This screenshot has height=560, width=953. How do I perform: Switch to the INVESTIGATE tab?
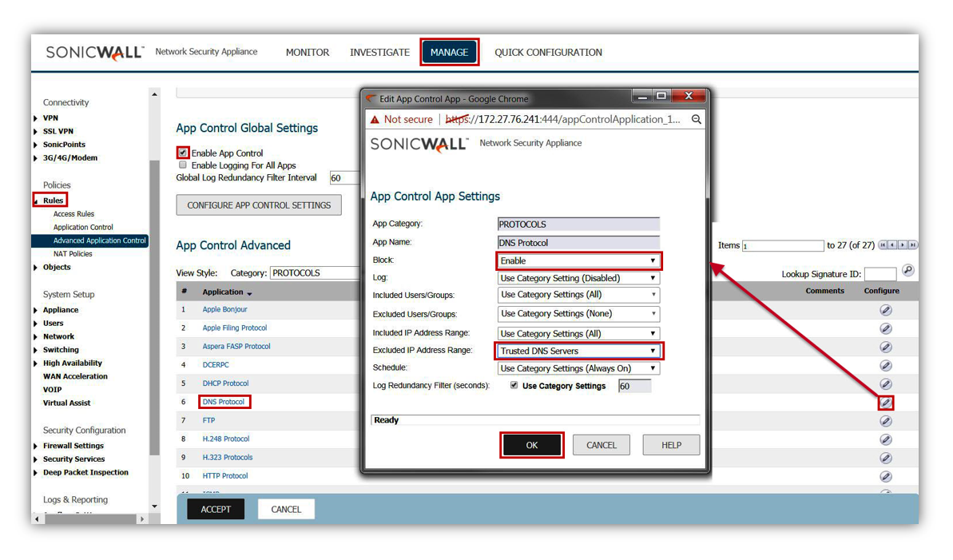click(380, 52)
